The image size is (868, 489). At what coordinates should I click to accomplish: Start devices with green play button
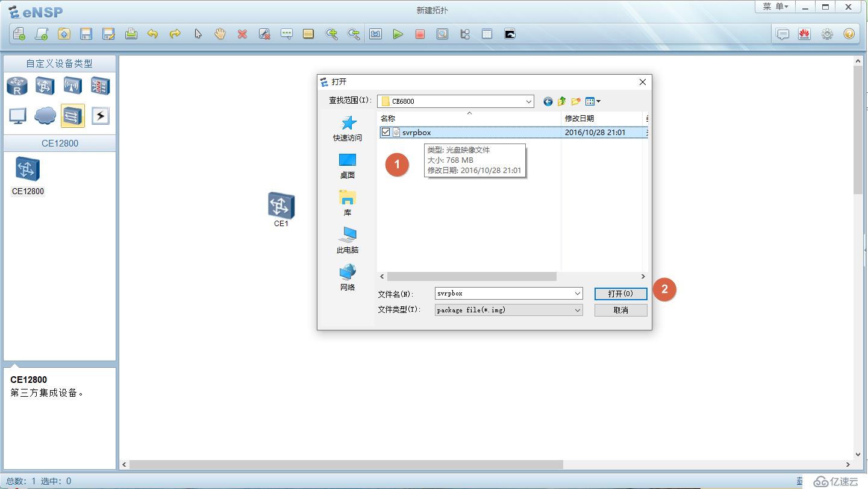398,34
